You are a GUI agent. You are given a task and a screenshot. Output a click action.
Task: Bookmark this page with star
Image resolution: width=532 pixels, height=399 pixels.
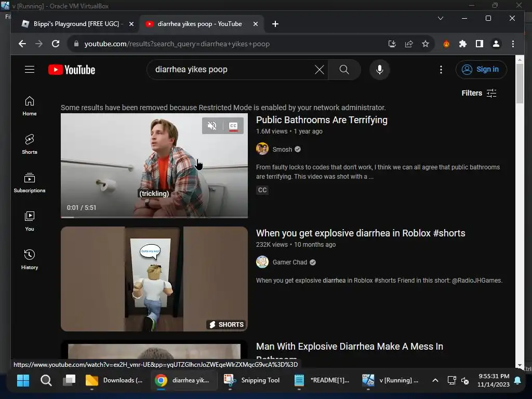coord(425,44)
